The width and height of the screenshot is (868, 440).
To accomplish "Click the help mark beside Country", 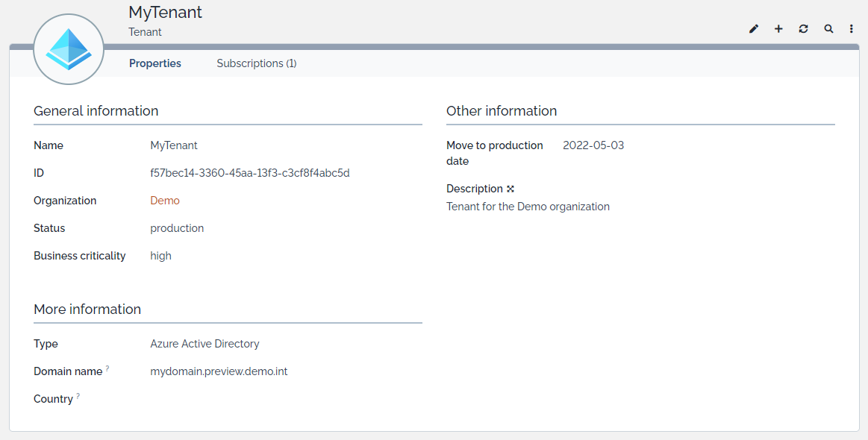I will (x=78, y=396).
